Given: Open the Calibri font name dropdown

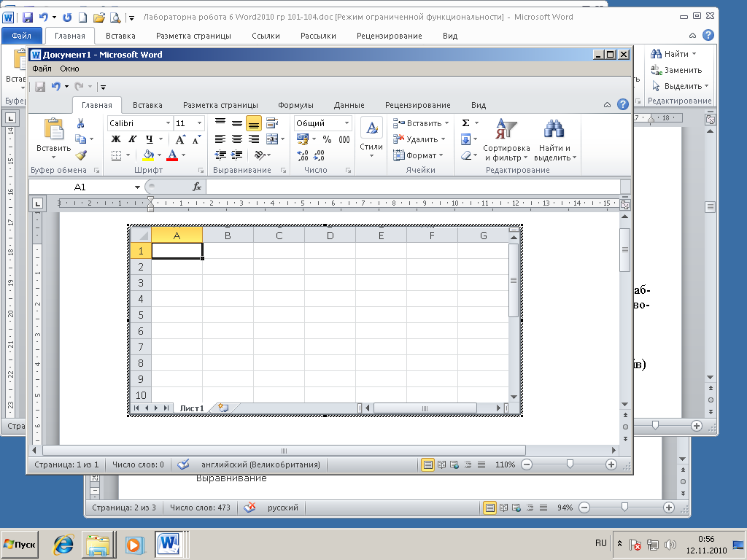Looking at the screenshot, I should (x=168, y=123).
